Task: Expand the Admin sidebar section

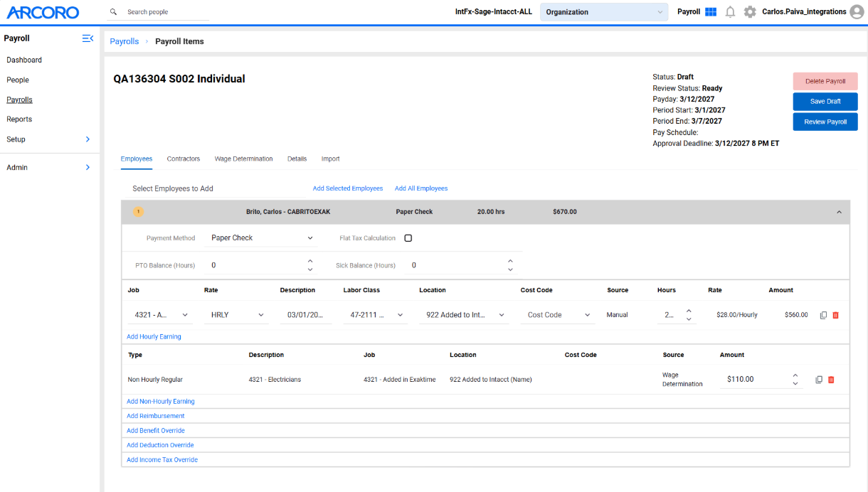Action: click(x=88, y=168)
